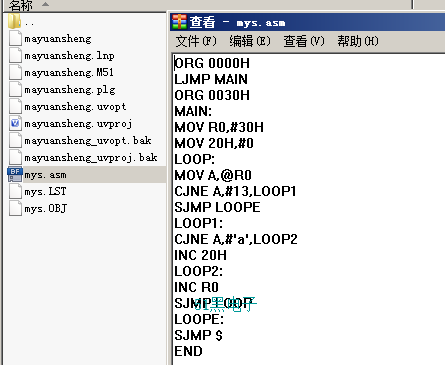Viewport: 445px width, 365px height.
Task: Click the line MOV 20H,#0
Action: point(214,143)
